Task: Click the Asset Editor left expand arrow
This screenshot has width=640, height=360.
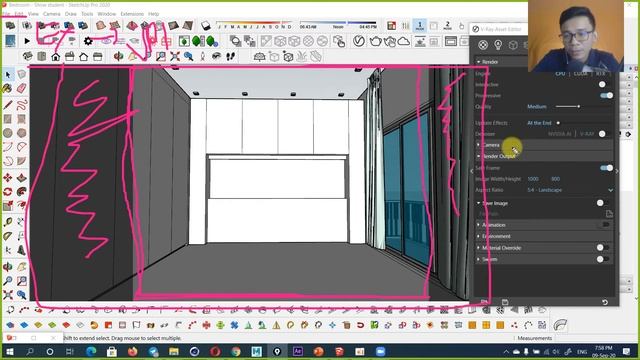Action: [x=472, y=171]
